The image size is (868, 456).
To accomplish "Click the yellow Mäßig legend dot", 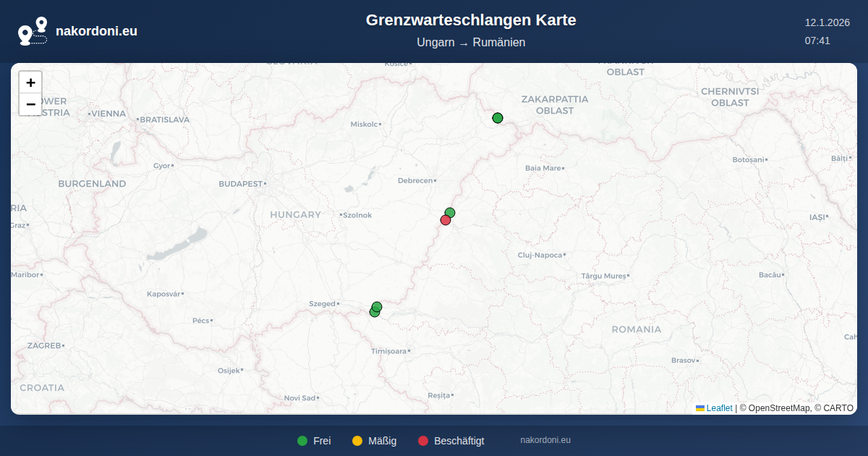I will click(357, 441).
